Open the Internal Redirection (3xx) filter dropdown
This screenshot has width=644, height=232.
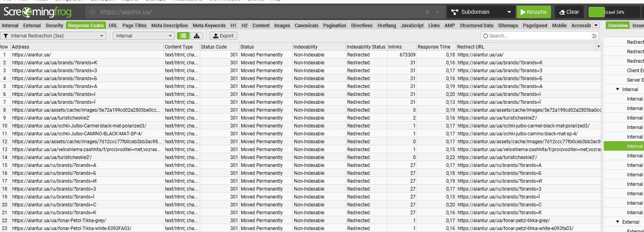click(x=54, y=36)
